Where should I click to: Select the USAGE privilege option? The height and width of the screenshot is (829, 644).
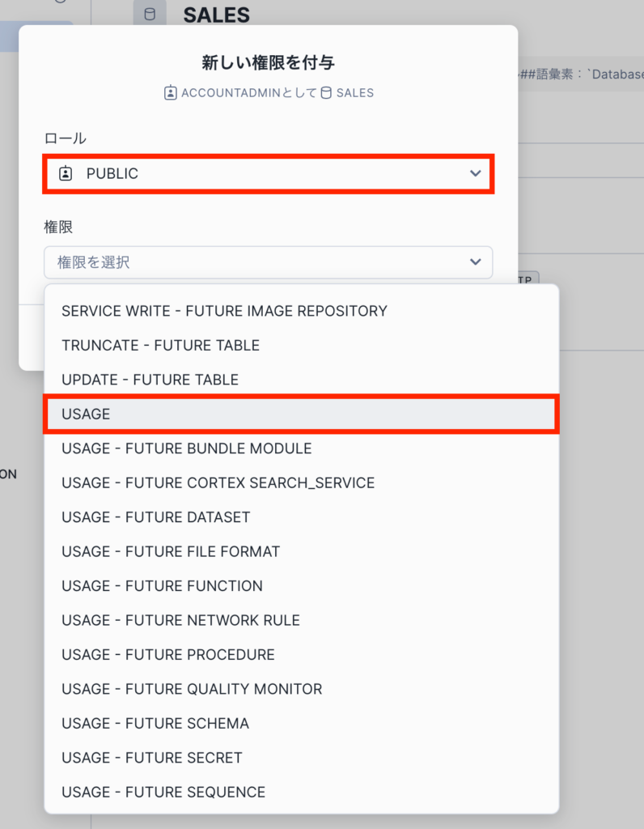click(x=301, y=414)
